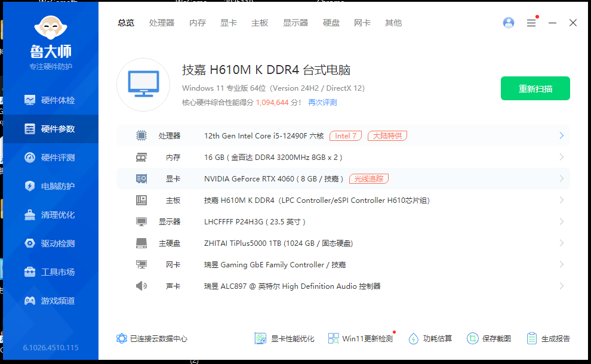Expand the 显卡 RTX 4060 row arrow
The height and width of the screenshot is (364, 591).
(x=561, y=178)
